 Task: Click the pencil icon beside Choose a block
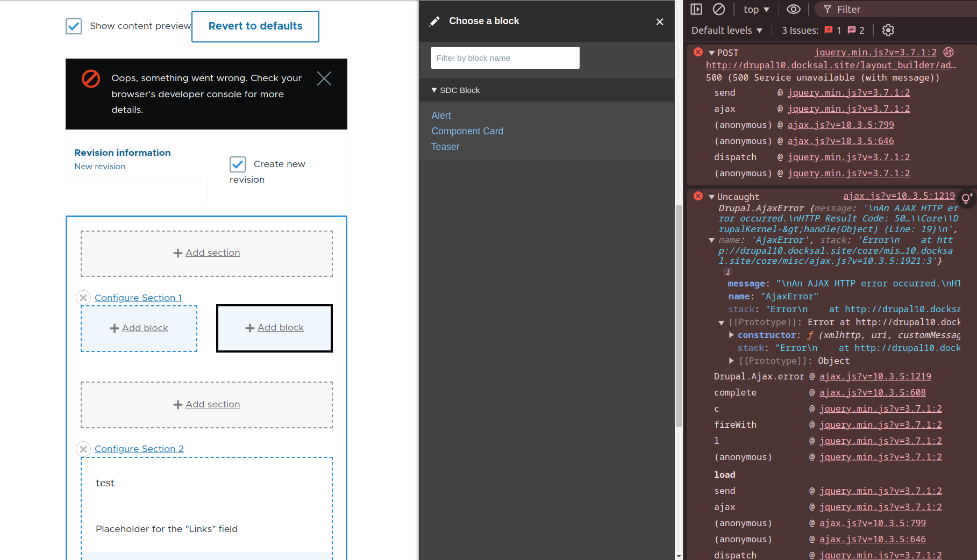tap(435, 21)
